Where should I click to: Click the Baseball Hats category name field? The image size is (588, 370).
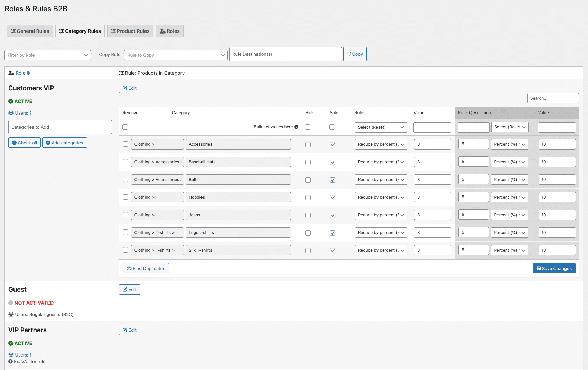pos(238,162)
